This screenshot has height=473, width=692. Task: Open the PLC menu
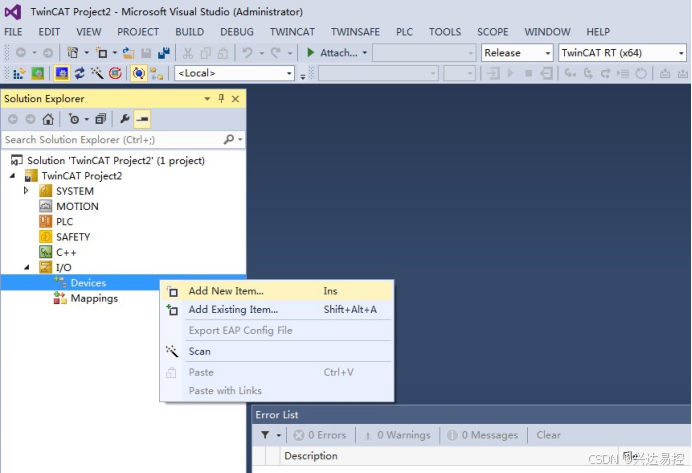[x=404, y=32]
